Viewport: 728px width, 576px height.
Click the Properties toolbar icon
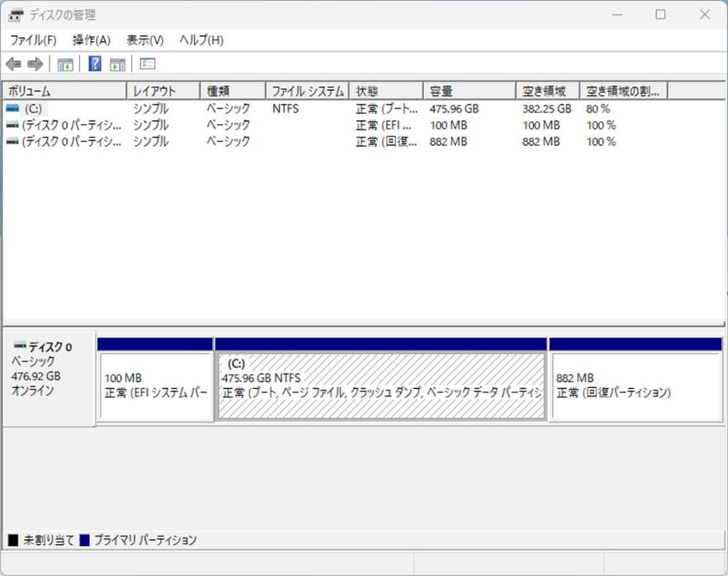[x=147, y=63]
